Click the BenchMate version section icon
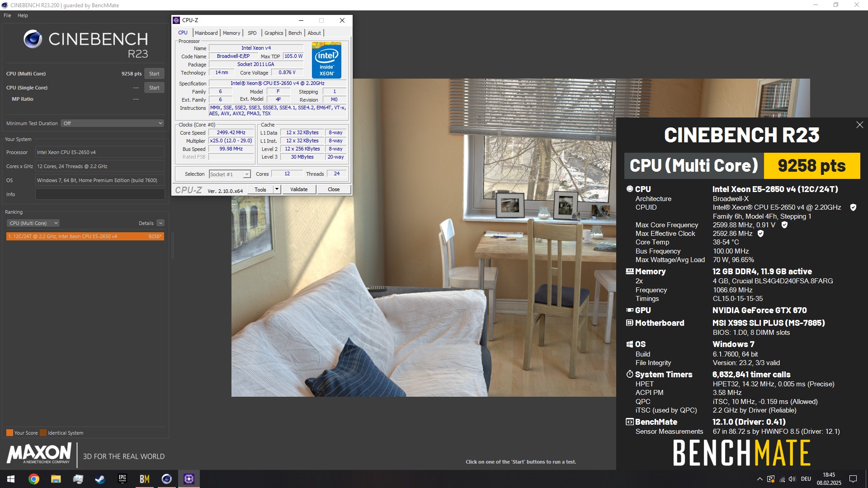The height and width of the screenshot is (488, 868). click(629, 422)
